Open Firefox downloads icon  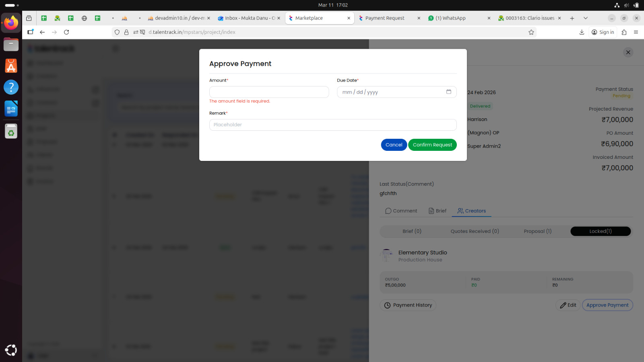point(582,32)
